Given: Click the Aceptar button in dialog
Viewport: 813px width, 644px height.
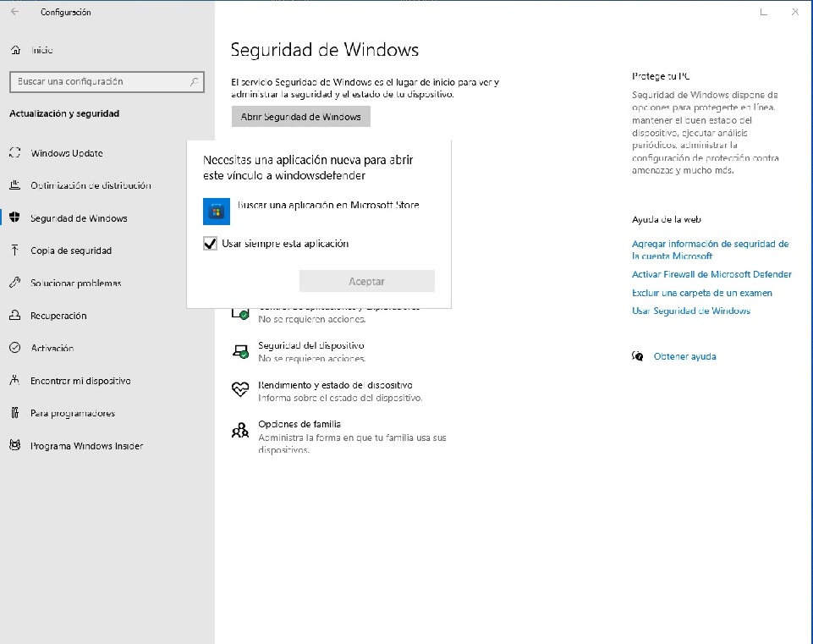Looking at the screenshot, I should point(366,281).
